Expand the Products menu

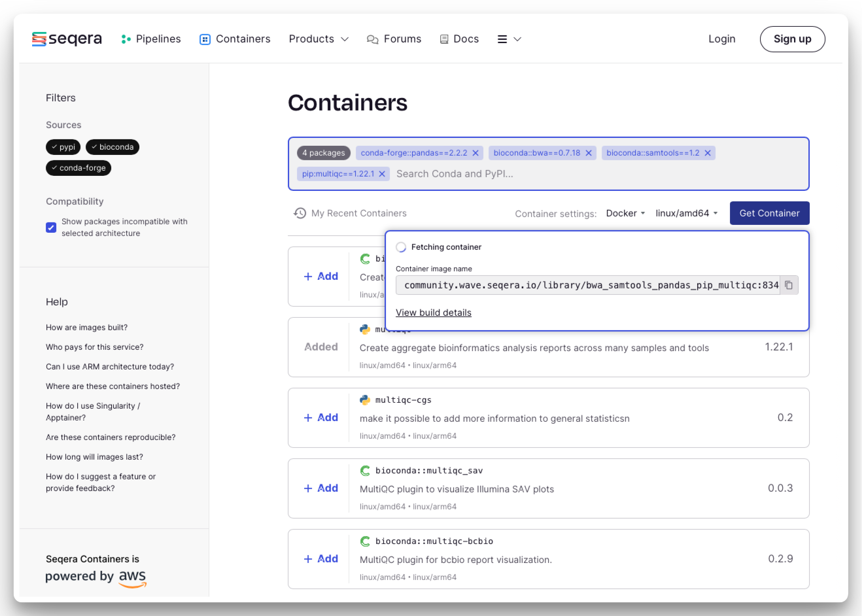click(319, 39)
